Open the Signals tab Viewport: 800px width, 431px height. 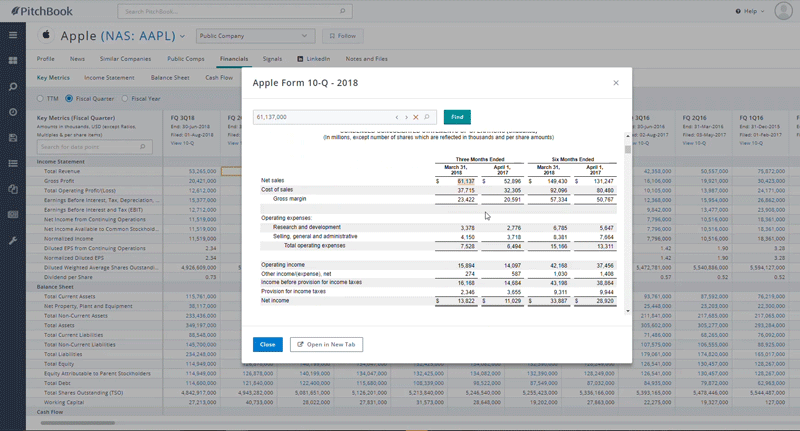click(272, 59)
